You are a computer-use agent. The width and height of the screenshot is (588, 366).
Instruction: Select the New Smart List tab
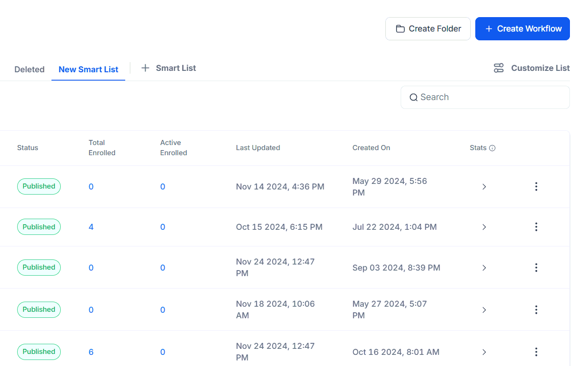coord(88,69)
